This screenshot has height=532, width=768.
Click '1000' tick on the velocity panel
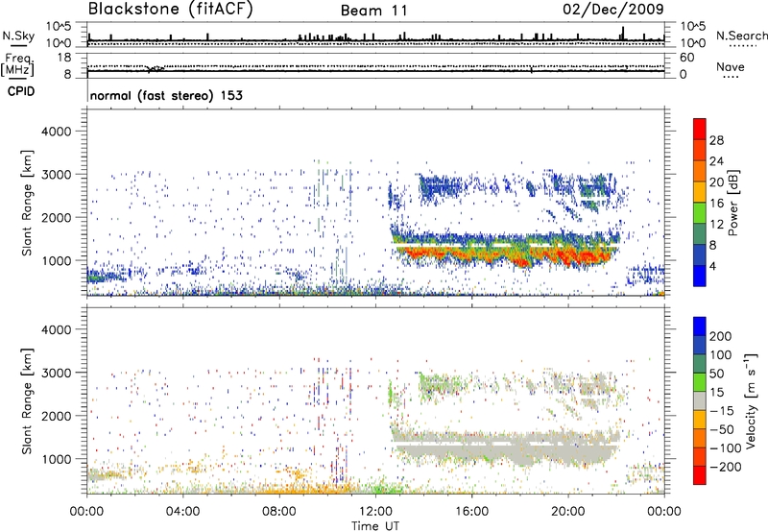click(x=56, y=459)
